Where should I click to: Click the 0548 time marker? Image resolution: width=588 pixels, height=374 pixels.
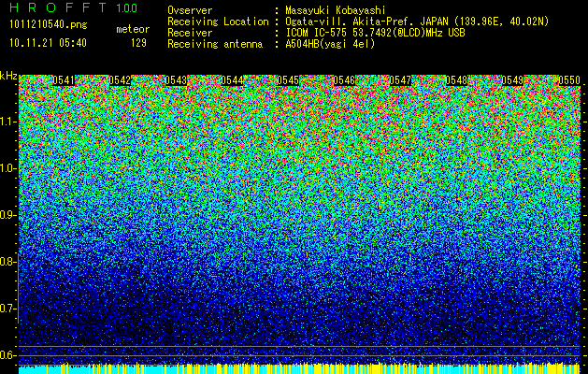pos(456,80)
